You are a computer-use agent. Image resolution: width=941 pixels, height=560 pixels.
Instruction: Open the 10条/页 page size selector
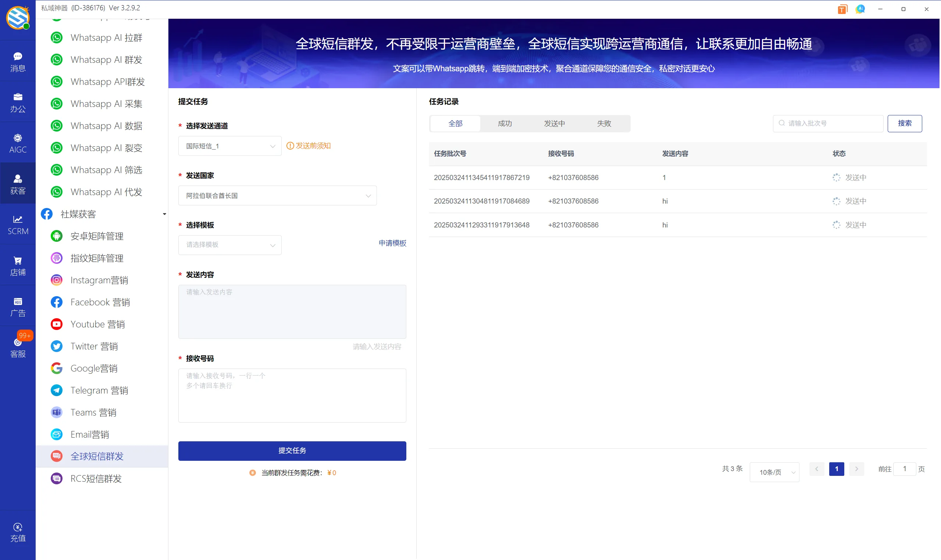tap(774, 472)
